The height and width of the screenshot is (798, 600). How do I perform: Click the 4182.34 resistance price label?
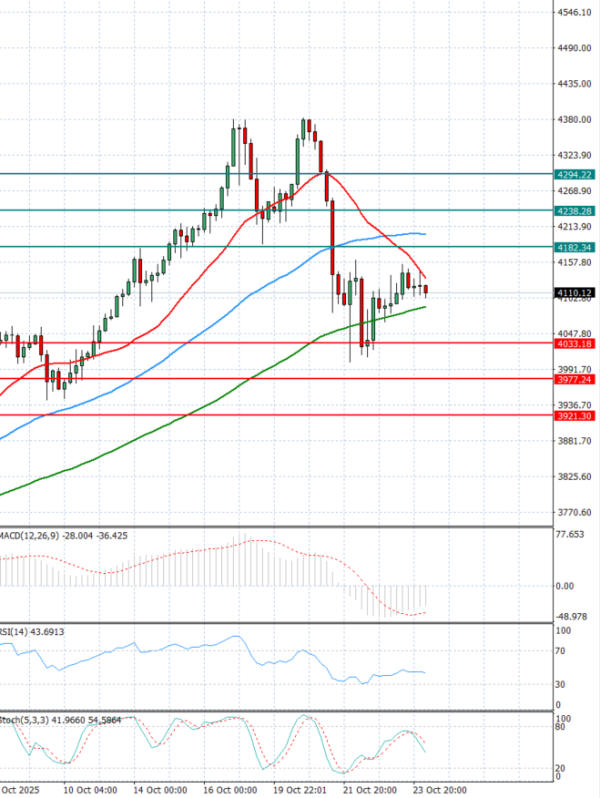[x=574, y=247]
